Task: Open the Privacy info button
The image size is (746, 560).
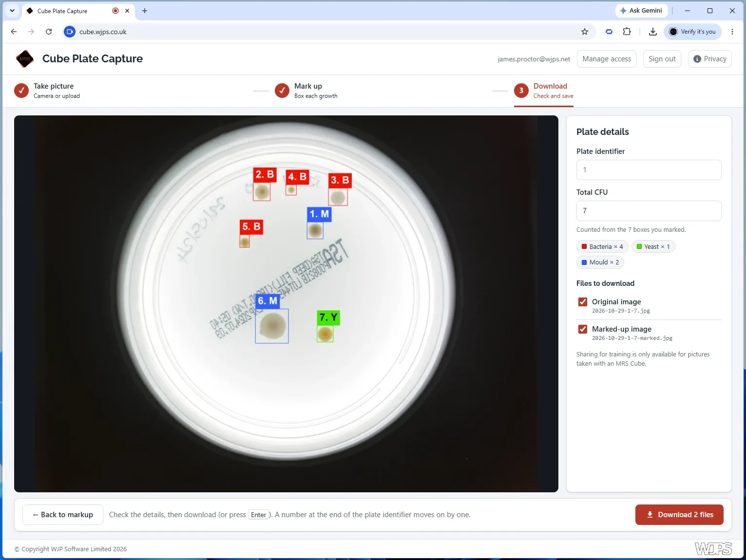Action: pyautogui.click(x=710, y=59)
